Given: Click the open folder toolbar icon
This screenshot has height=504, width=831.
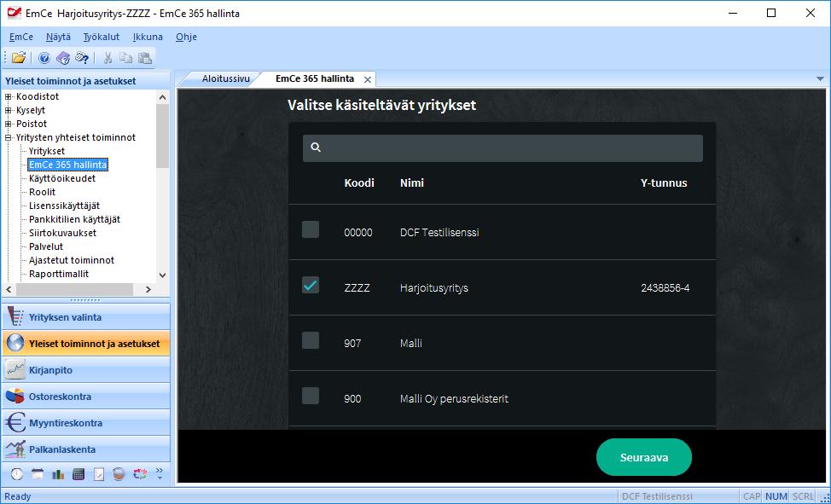Looking at the screenshot, I should (x=19, y=58).
